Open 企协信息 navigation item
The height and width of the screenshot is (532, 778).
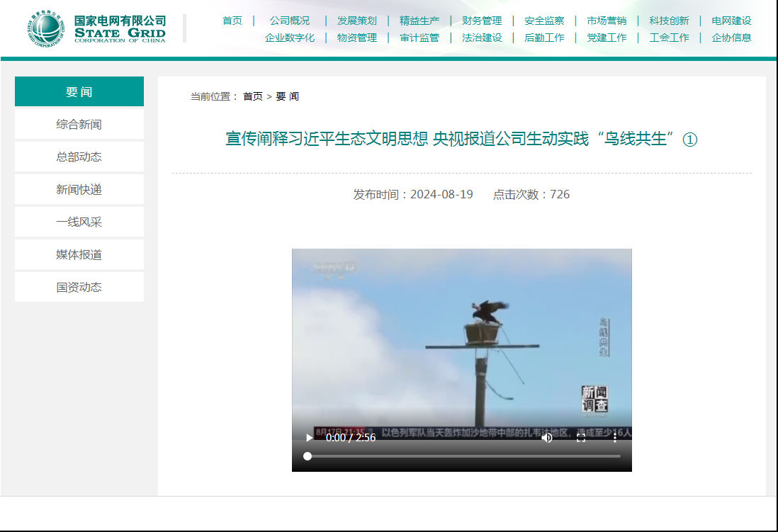[731, 38]
